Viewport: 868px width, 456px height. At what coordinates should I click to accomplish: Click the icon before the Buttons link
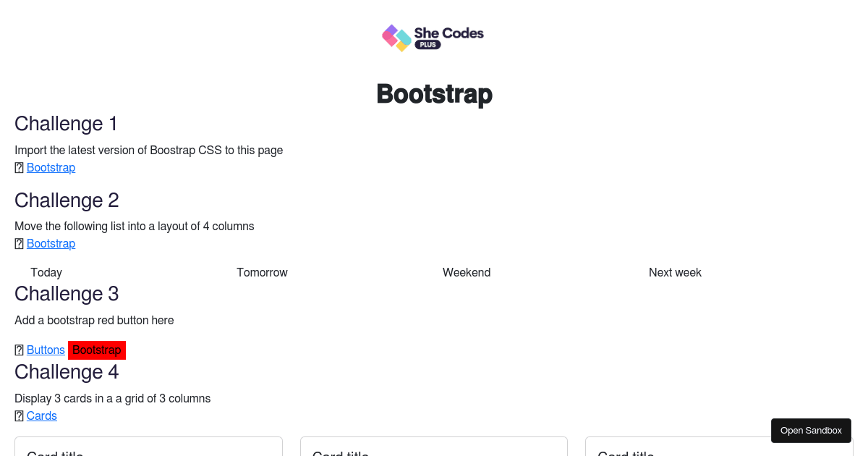[x=19, y=350]
